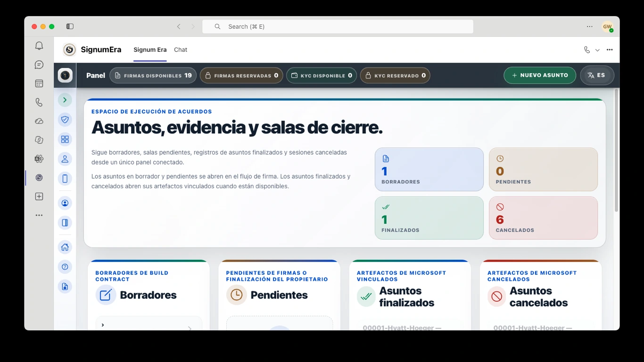
Task: Click the GW profile avatar
Action: click(607, 27)
